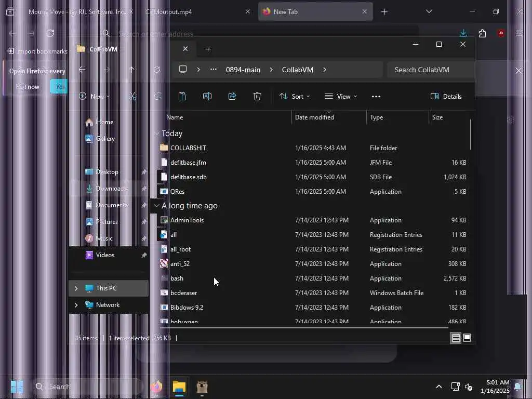Click the Rename icon in Explorer toolbar
The height and width of the screenshot is (399, 532).
coord(207,96)
